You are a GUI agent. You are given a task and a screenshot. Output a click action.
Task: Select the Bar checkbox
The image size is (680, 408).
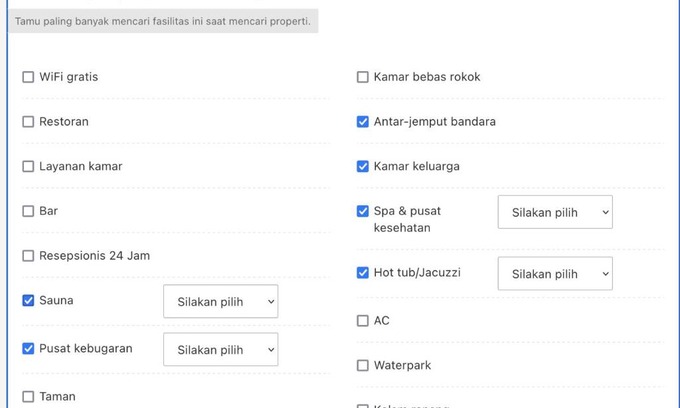(28, 211)
